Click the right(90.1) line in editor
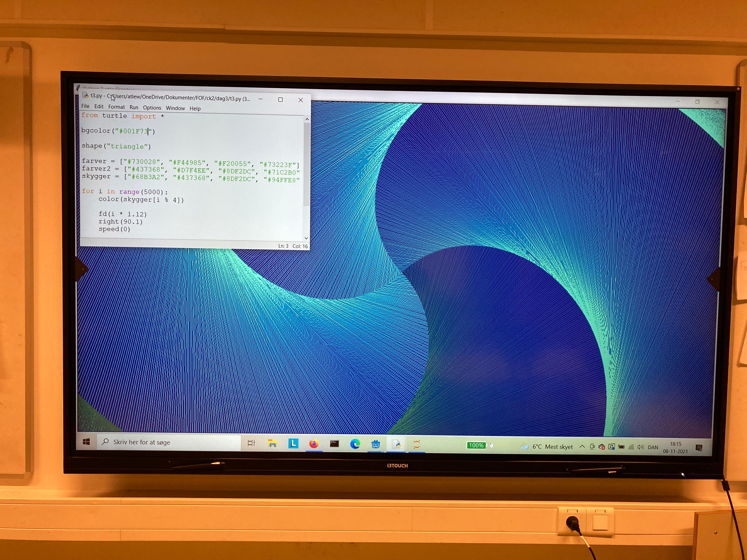The height and width of the screenshot is (560, 747). (121, 221)
